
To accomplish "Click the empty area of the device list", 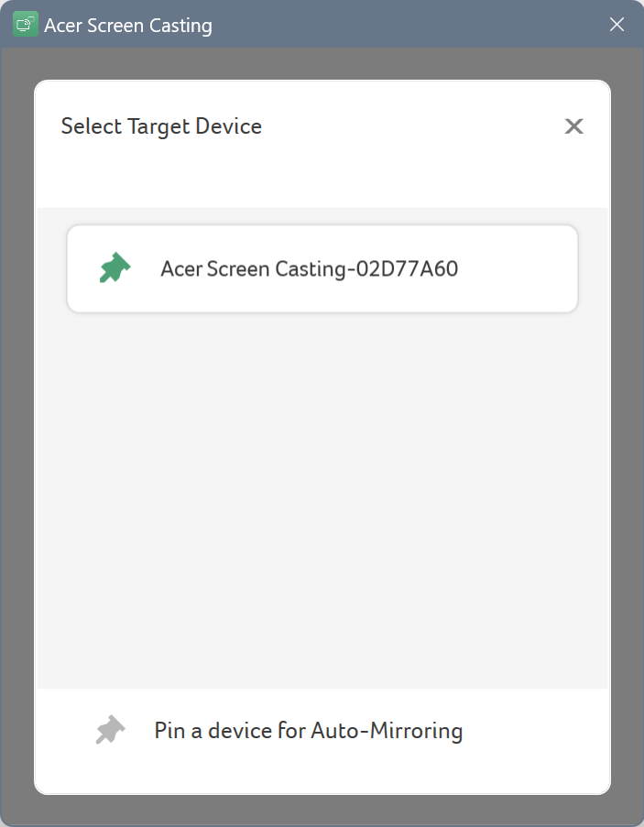I will click(322, 501).
